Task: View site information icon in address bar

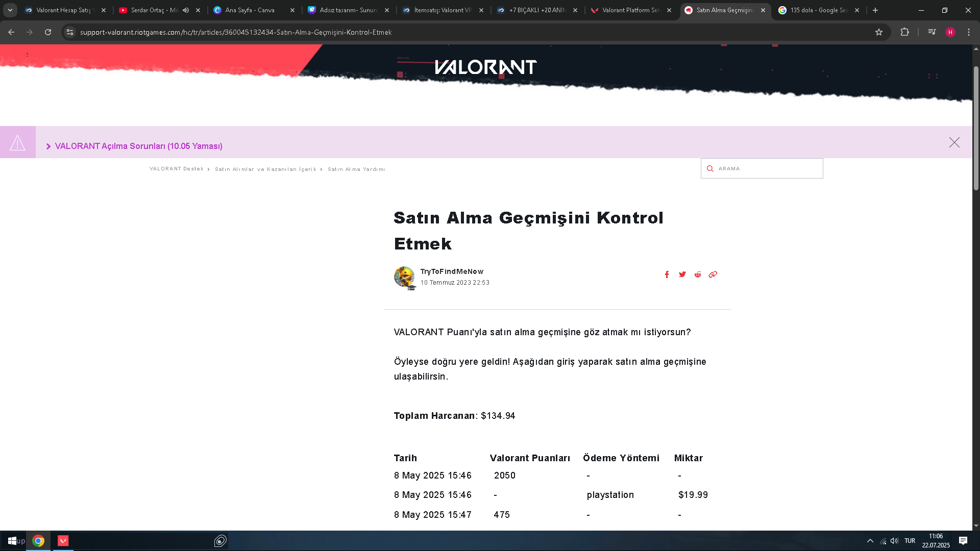Action: (x=70, y=32)
